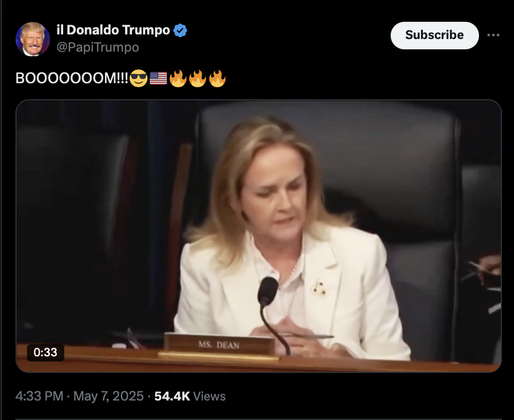Click the May 7, 2025 date
The height and width of the screenshot is (420, 514).
pyautogui.click(x=108, y=396)
